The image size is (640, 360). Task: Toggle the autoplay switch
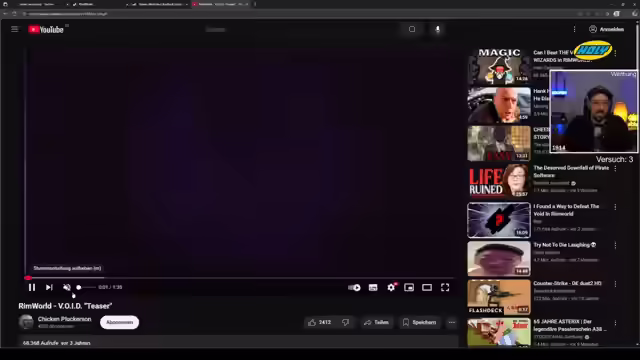(354, 288)
